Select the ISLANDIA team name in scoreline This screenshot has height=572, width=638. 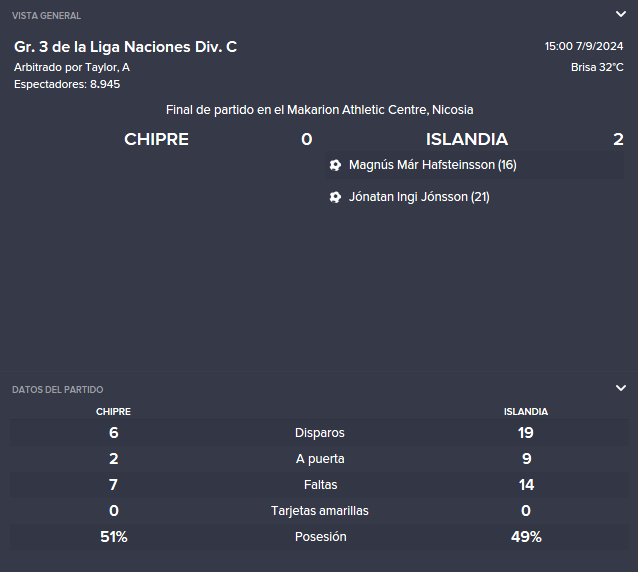pyautogui.click(x=467, y=140)
